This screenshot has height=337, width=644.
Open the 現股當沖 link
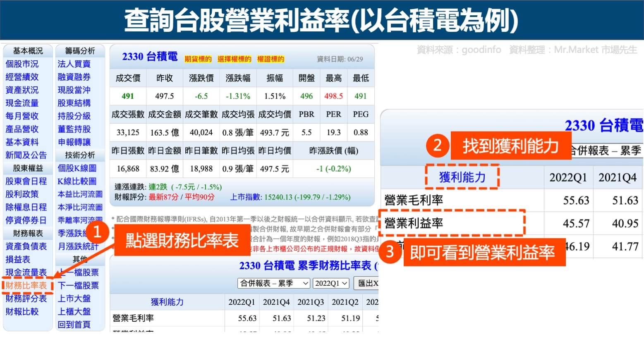[74, 90]
